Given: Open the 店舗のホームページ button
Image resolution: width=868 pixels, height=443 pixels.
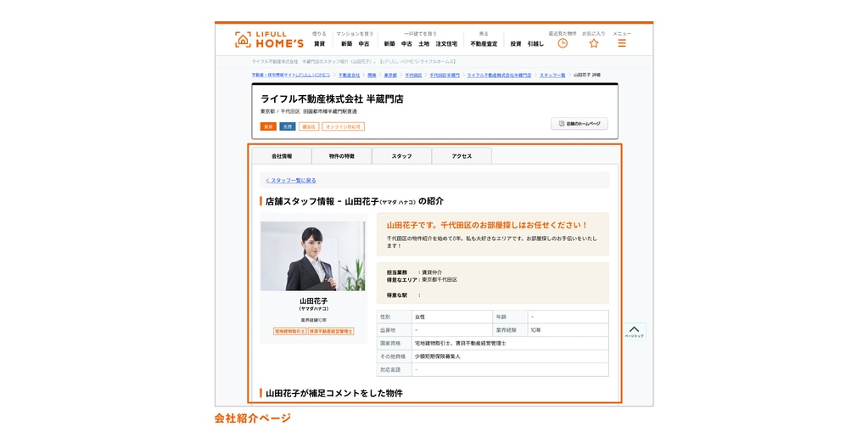Looking at the screenshot, I should pos(579,124).
